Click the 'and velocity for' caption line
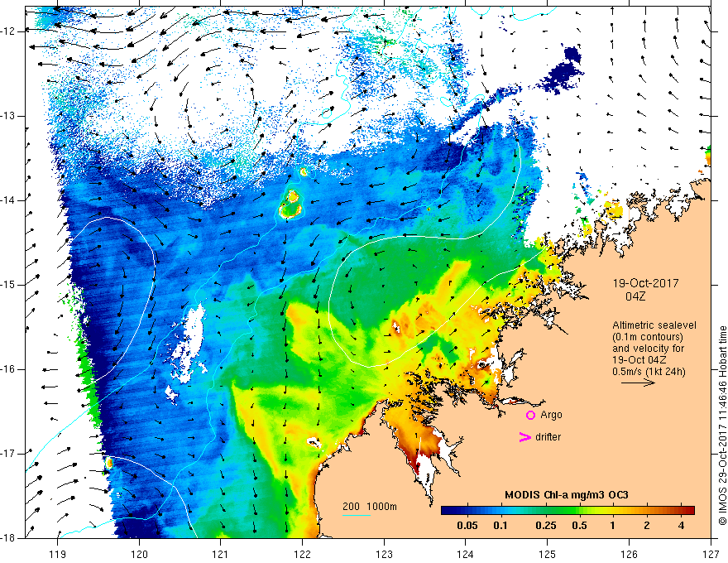 (x=648, y=349)
